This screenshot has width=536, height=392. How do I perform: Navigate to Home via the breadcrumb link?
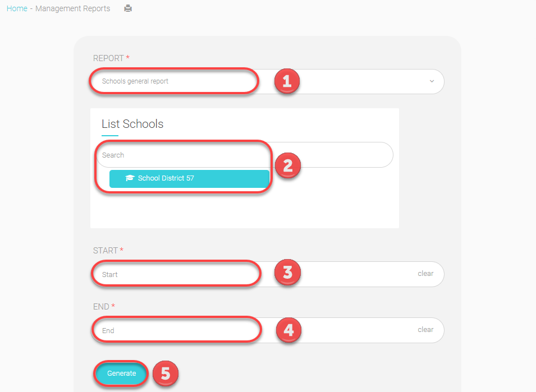pos(17,8)
